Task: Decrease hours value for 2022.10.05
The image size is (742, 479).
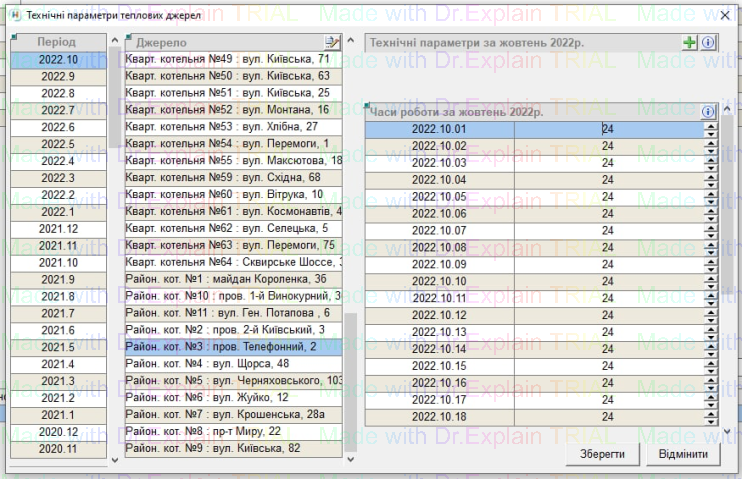Action: (x=711, y=199)
